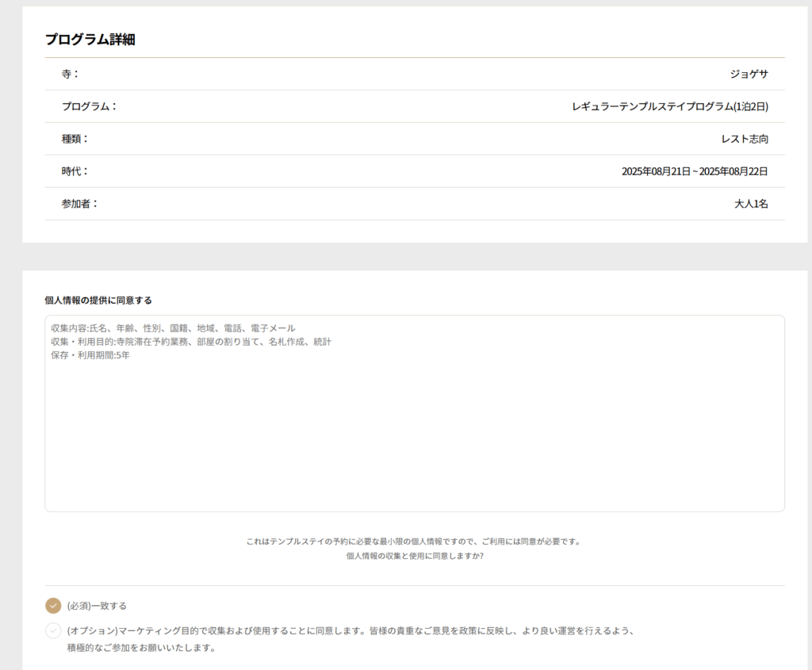
Task: Click the date range 2025年08月21日~2025年08月22日
Action: click(695, 171)
